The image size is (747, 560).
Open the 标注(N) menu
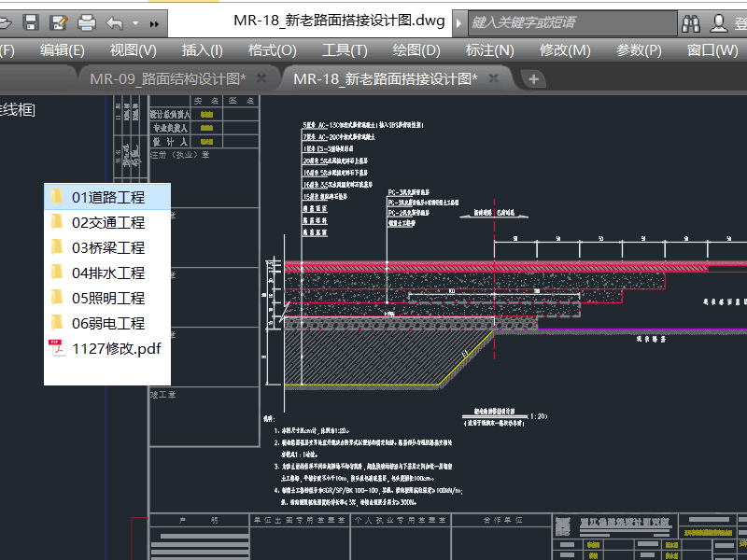489,50
